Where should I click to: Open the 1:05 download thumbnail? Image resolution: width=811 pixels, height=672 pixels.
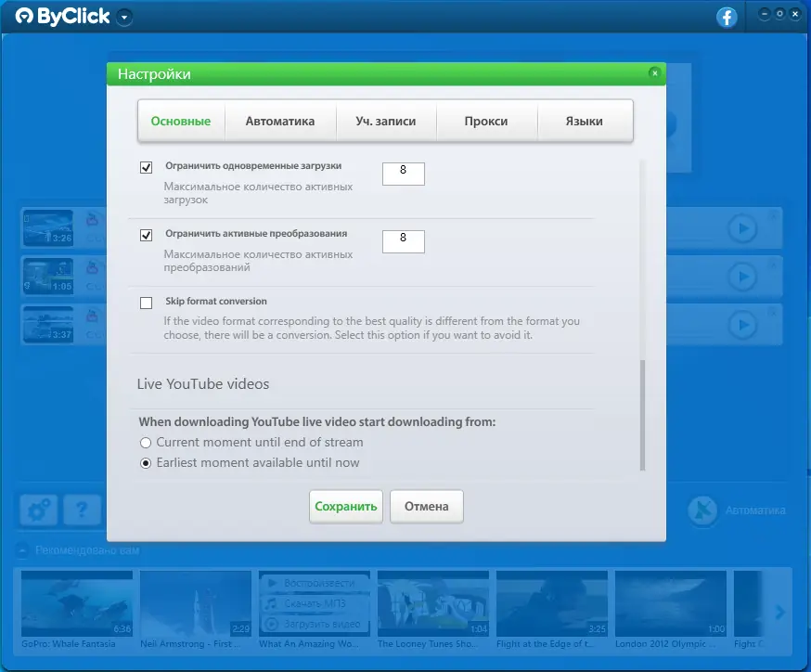pyautogui.click(x=48, y=277)
